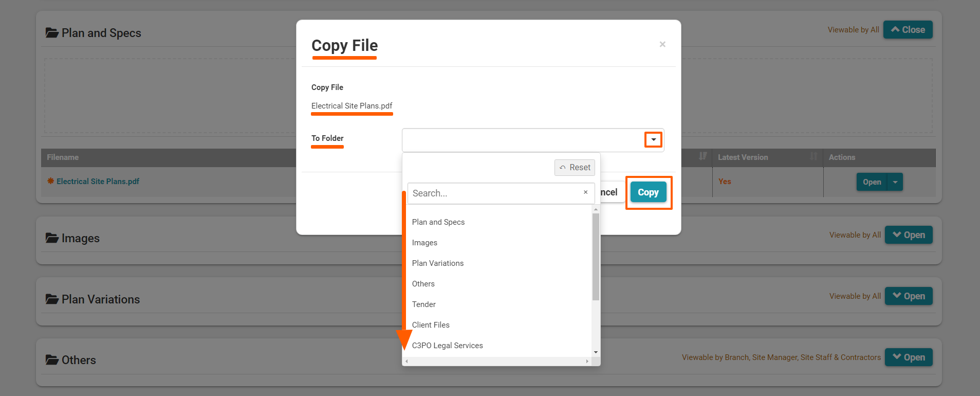
Task: Open dropdown arrow beside file Open button
Action: click(x=895, y=182)
